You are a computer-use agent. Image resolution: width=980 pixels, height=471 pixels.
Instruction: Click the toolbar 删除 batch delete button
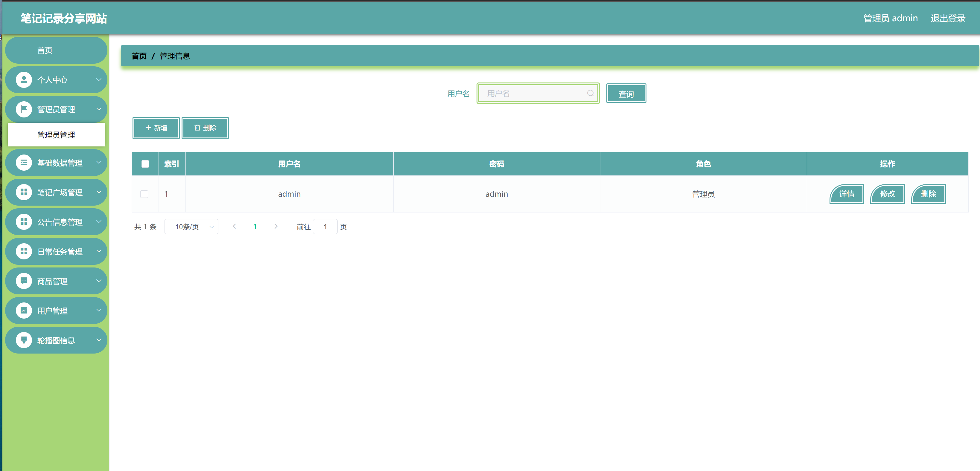point(205,128)
